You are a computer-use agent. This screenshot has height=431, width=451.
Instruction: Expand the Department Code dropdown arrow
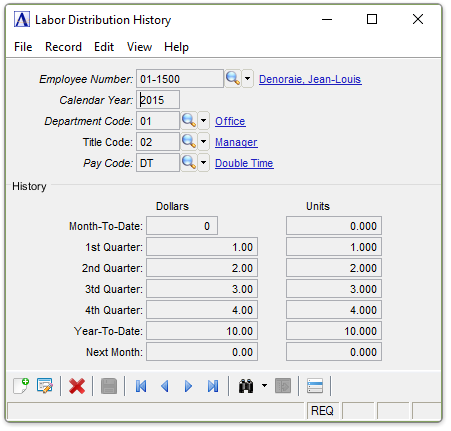pyautogui.click(x=204, y=121)
